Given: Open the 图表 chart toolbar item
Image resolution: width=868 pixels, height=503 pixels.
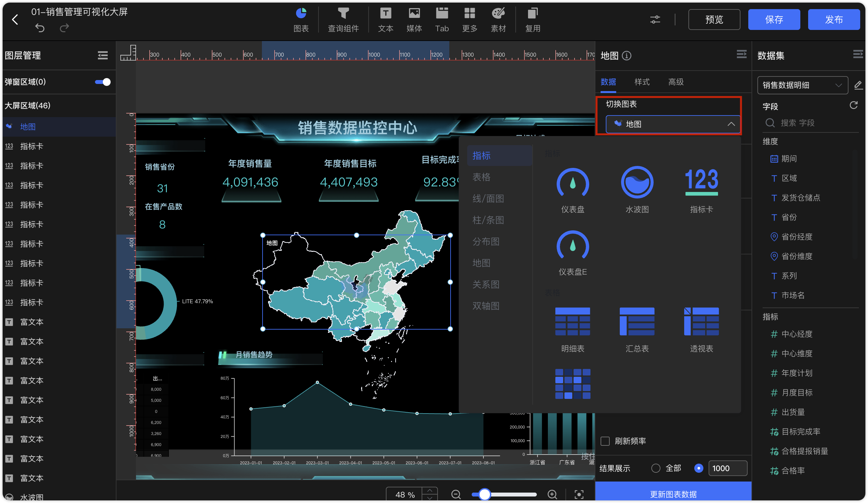Looking at the screenshot, I should 301,20.
